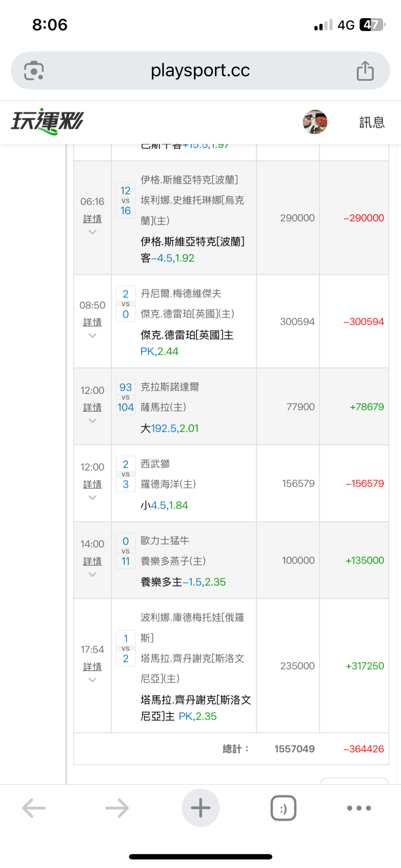Open the tab switcher icon
The width and height of the screenshot is (401, 868).
tap(283, 808)
